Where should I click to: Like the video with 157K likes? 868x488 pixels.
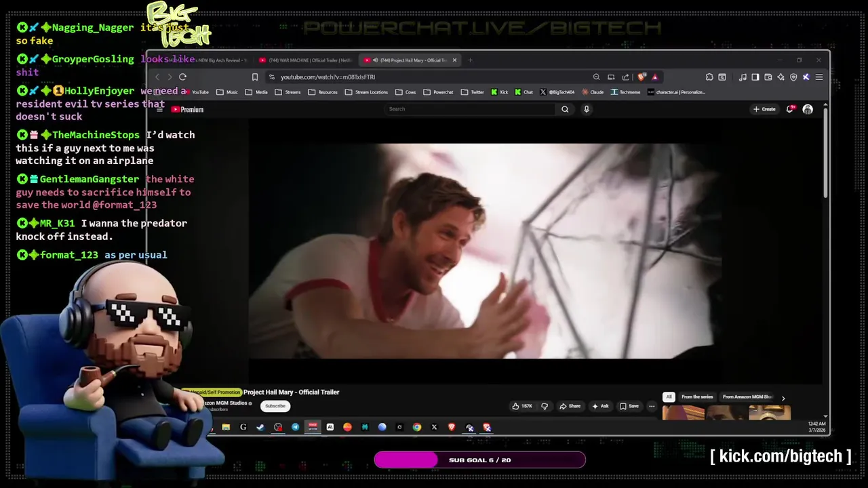click(522, 406)
